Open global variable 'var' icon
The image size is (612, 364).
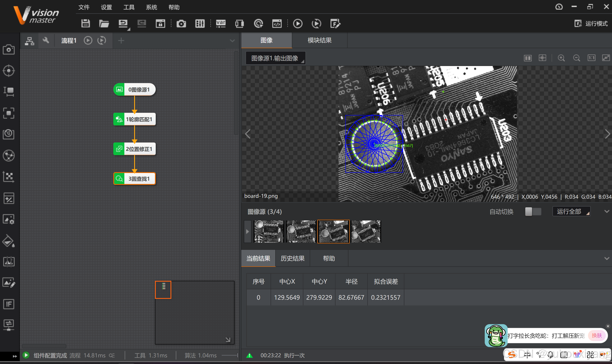coord(220,24)
